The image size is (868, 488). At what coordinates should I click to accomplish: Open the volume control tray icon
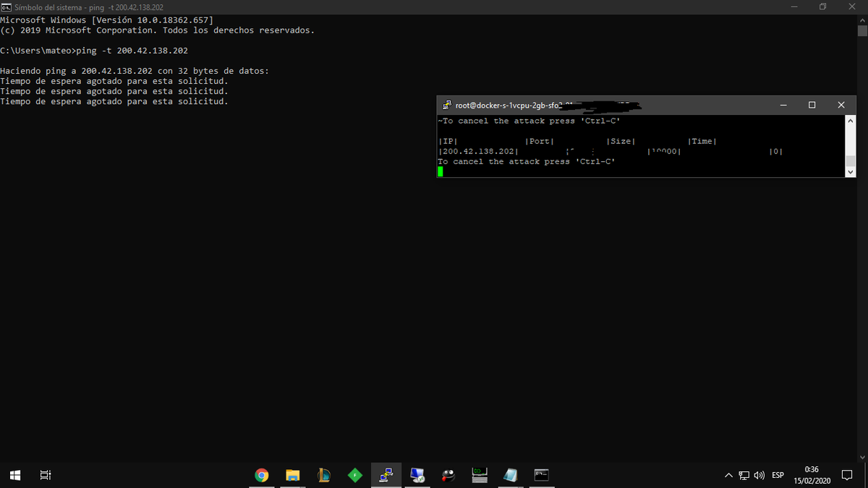point(759,475)
